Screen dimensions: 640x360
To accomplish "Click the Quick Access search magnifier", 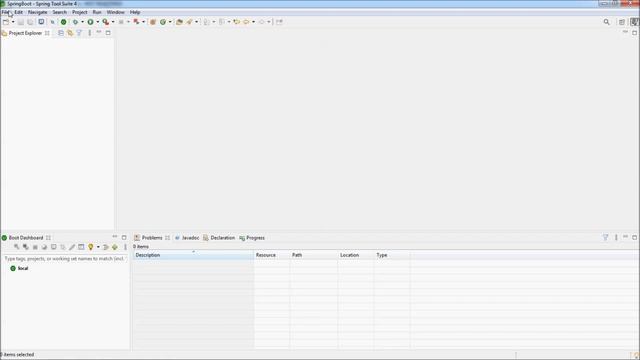I will coord(607,22).
